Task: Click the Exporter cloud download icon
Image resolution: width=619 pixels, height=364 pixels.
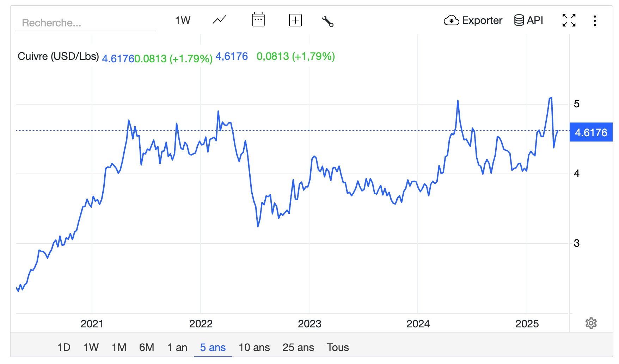Action: pyautogui.click(x=451, y=20)
